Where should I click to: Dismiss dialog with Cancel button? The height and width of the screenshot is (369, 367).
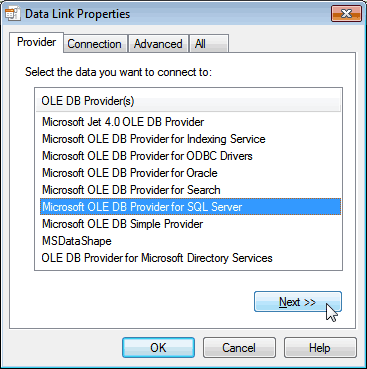(239, 348)
